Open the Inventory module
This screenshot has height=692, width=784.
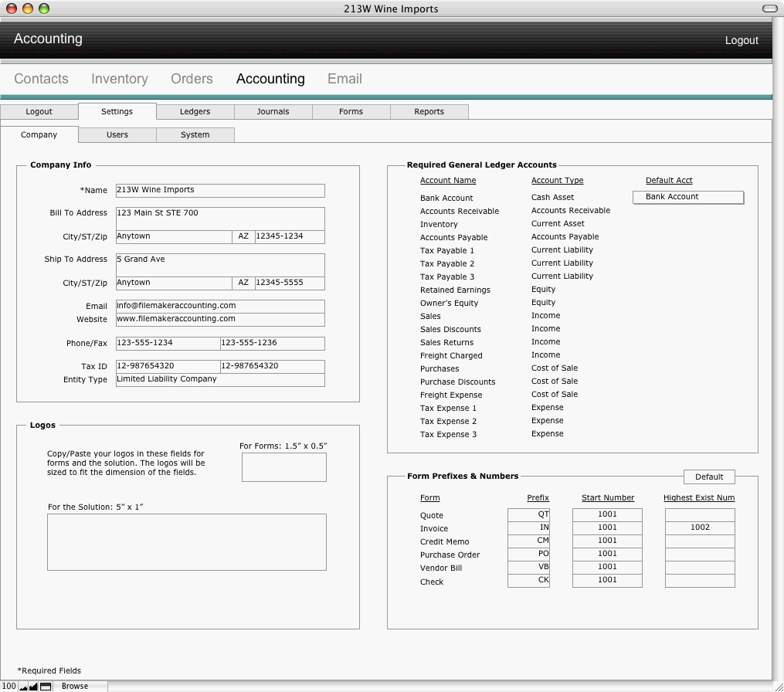pos(120,79)
